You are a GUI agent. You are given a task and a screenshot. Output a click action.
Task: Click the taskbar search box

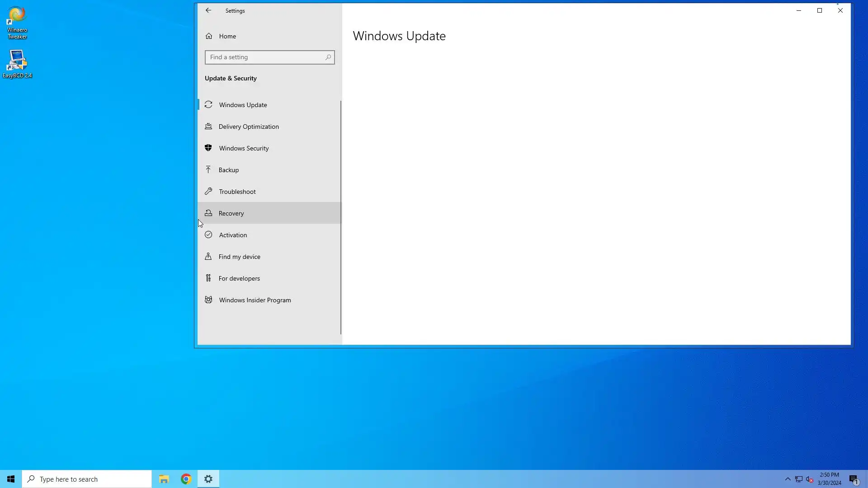pyautogui.click(x=87, y=479)
